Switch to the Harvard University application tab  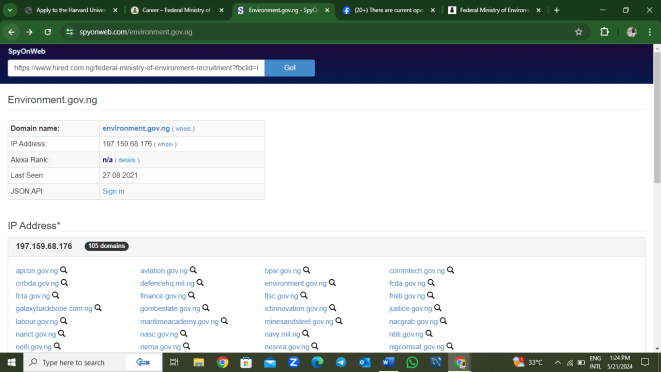pos(71,10)
